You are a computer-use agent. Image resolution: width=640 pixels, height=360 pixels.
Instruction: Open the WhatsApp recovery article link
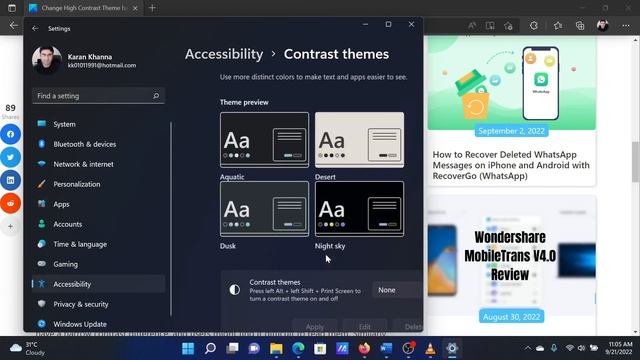pyautogui.click(x=511, y=165)
